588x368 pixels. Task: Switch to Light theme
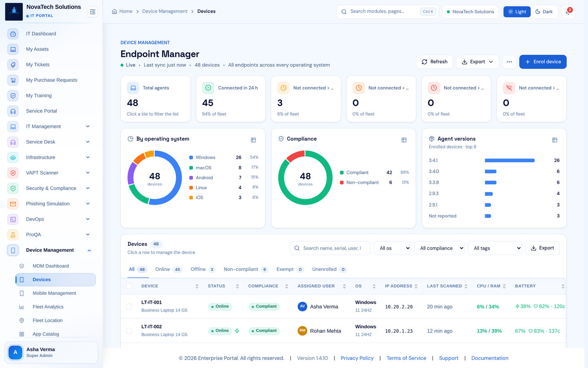517,12
